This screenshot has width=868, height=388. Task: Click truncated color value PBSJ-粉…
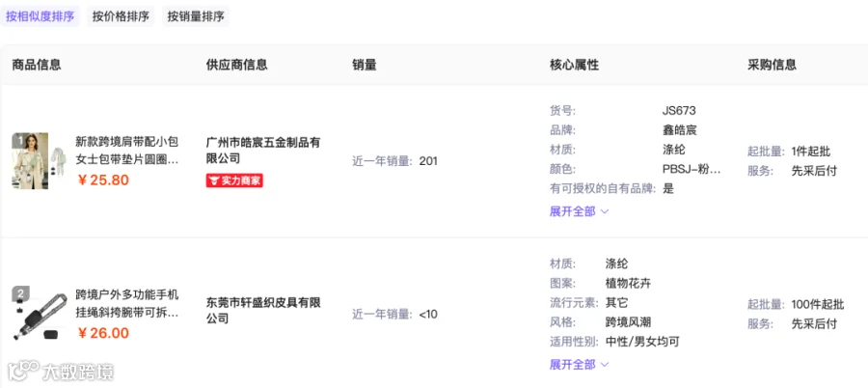692,170
